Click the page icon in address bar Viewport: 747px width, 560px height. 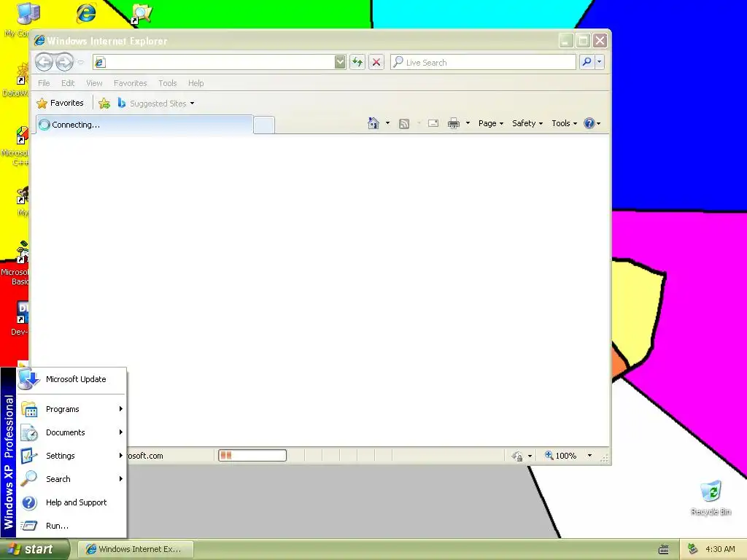click(99, 62)
